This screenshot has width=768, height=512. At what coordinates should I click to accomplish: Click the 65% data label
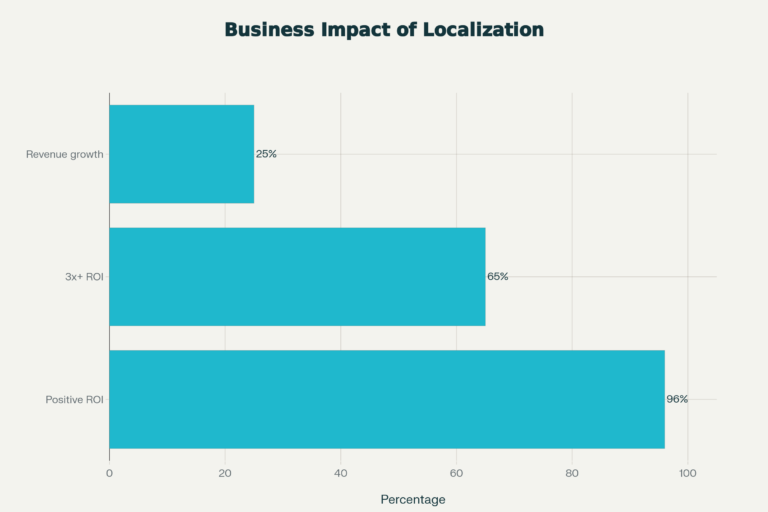497,277
